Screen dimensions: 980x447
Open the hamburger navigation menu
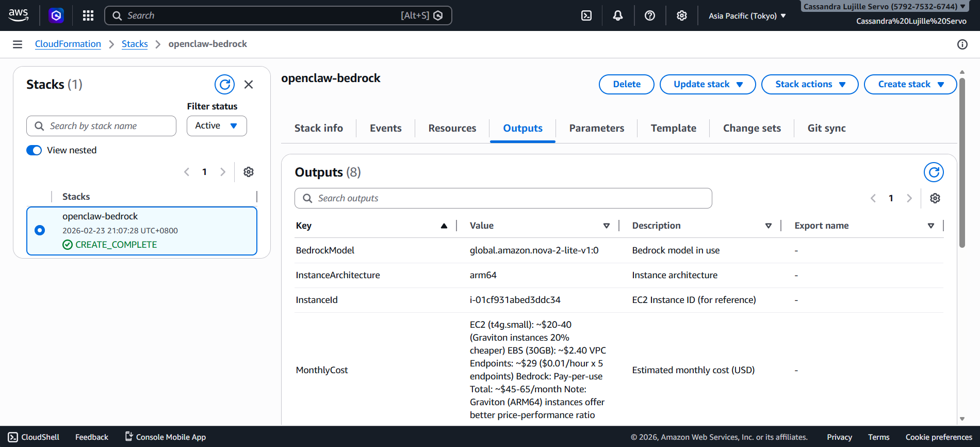pos(18,44)
